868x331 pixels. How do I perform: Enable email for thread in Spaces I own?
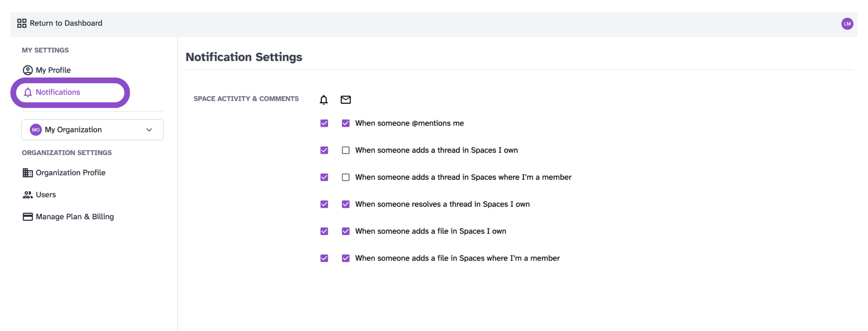coord(346,150)
